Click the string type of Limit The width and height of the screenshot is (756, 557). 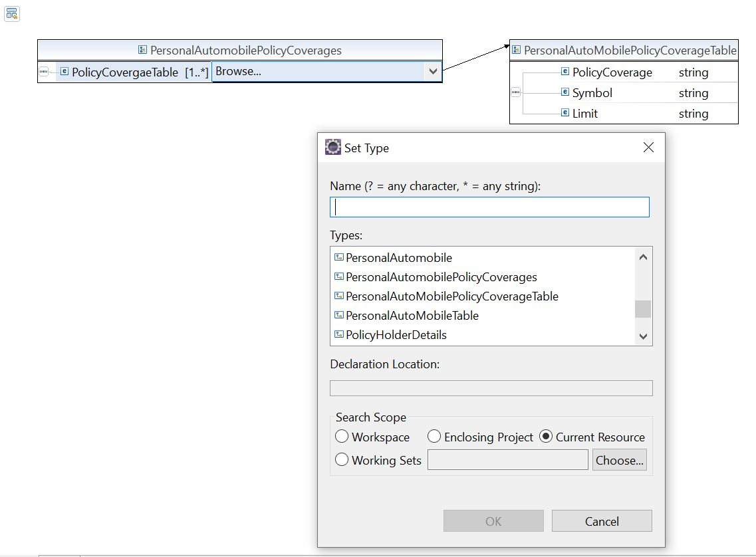693,113
